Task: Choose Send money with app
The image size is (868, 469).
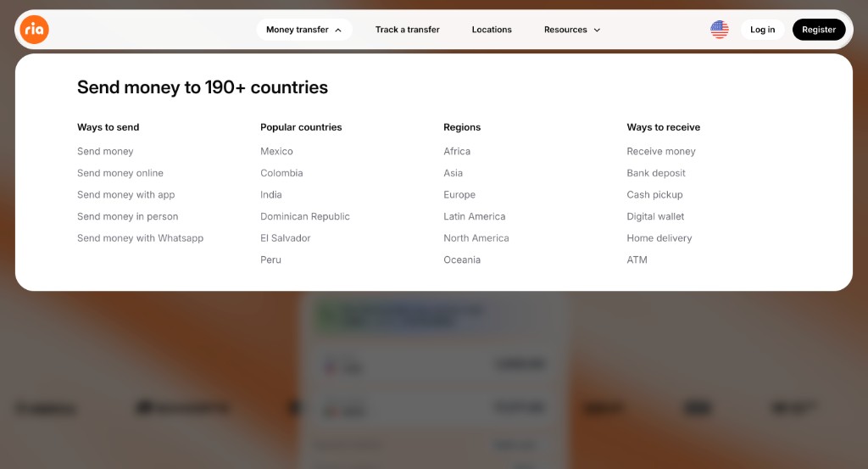Action: pos(125,194)
